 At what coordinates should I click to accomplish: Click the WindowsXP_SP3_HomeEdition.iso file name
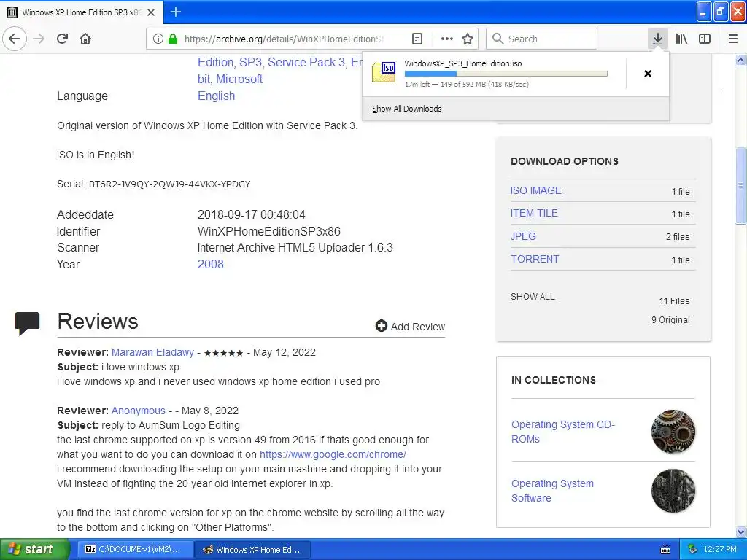coord(463,63)
